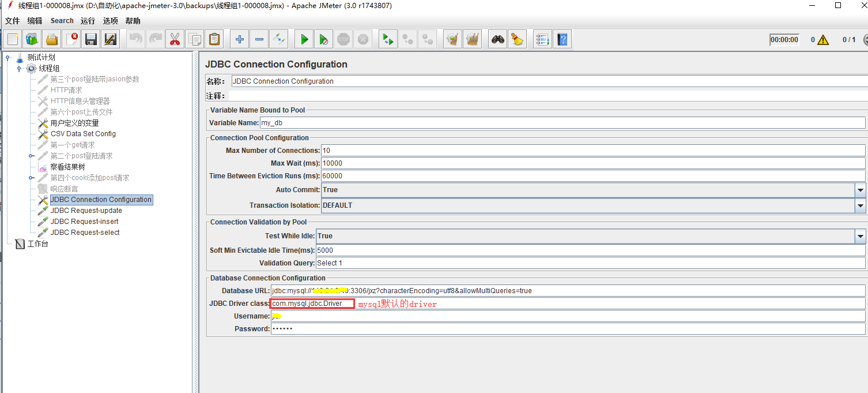The height and width of the screenshot is (393, 868).
Task: Select 响应断言 in the tree
Action: (x=64, y=189)
